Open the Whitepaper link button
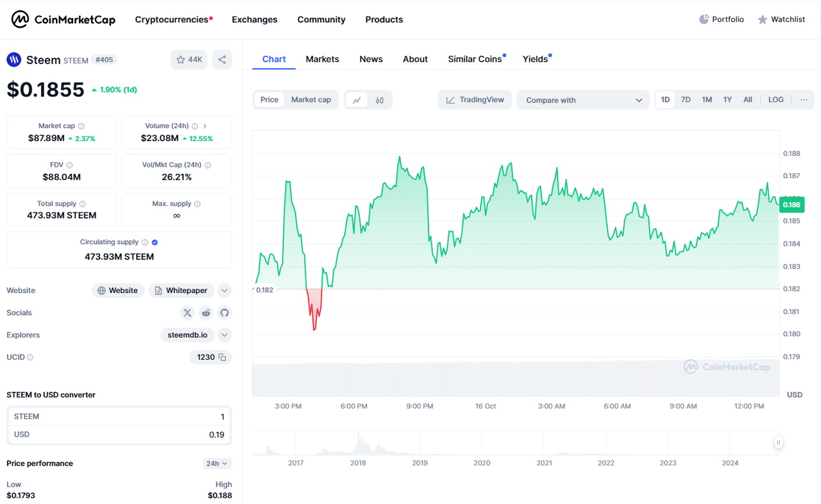This screenshot has height=504, width=821. pyautogui.click(x=181, y=290)
